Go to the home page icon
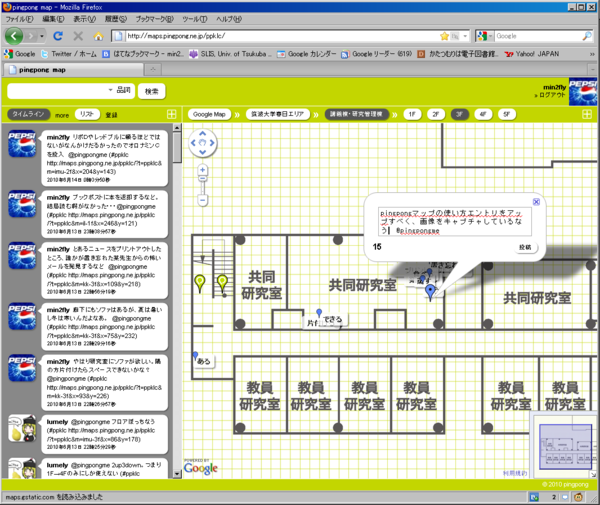Image resolution: width=600 pixels, height=505 pixels. pyautogui.click(x=98, y=36)
